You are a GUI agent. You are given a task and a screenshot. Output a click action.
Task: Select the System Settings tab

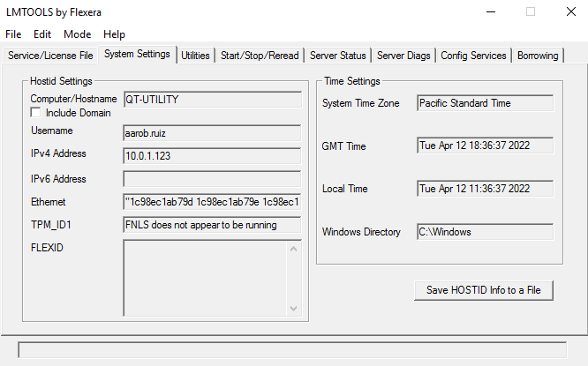[137, 54]
